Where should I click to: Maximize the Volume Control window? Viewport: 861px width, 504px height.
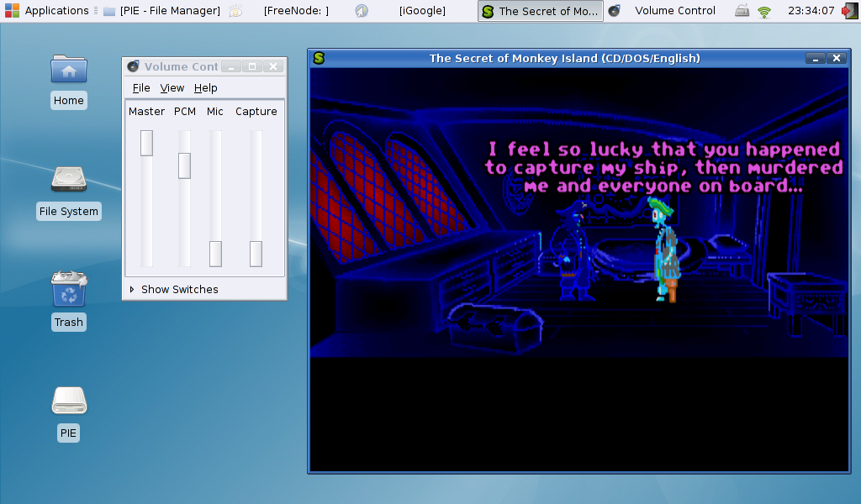click(252, 66)
